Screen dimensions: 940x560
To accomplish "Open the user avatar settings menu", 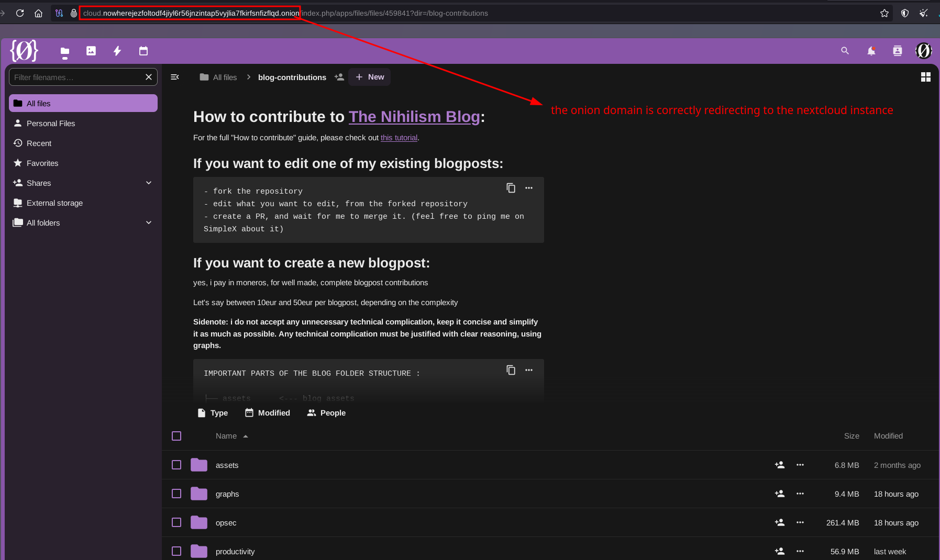I will click(924, 51).
